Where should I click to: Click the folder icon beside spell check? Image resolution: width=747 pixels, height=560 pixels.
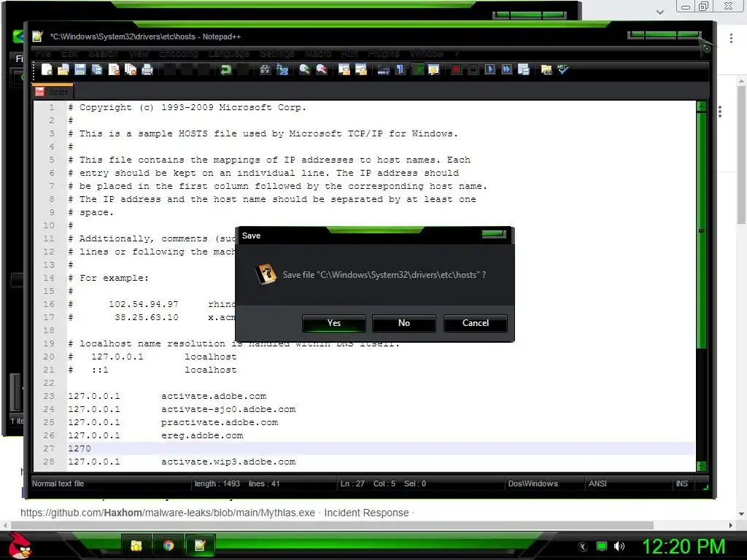point(546,69)
